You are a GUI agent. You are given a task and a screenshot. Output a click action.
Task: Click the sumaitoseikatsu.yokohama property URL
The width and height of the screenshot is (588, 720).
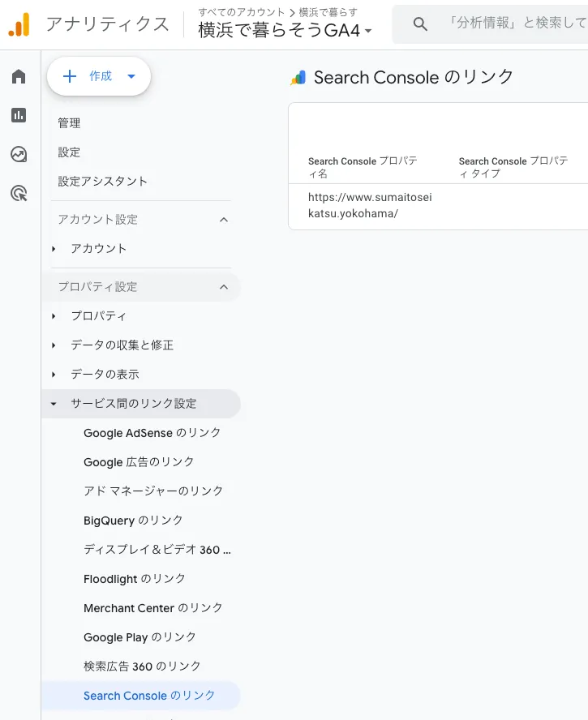(369, 204)
